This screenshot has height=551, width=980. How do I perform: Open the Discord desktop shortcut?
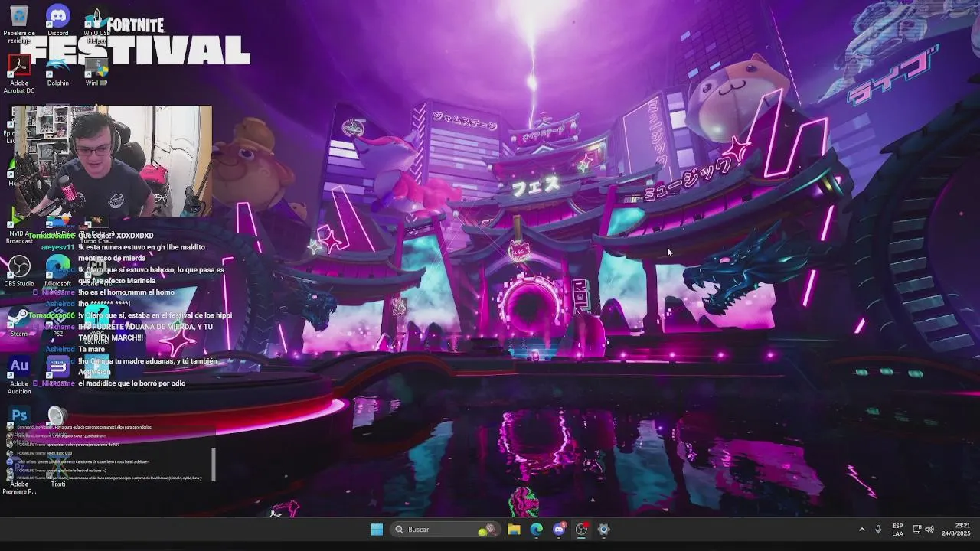click(x=58, y=20)
